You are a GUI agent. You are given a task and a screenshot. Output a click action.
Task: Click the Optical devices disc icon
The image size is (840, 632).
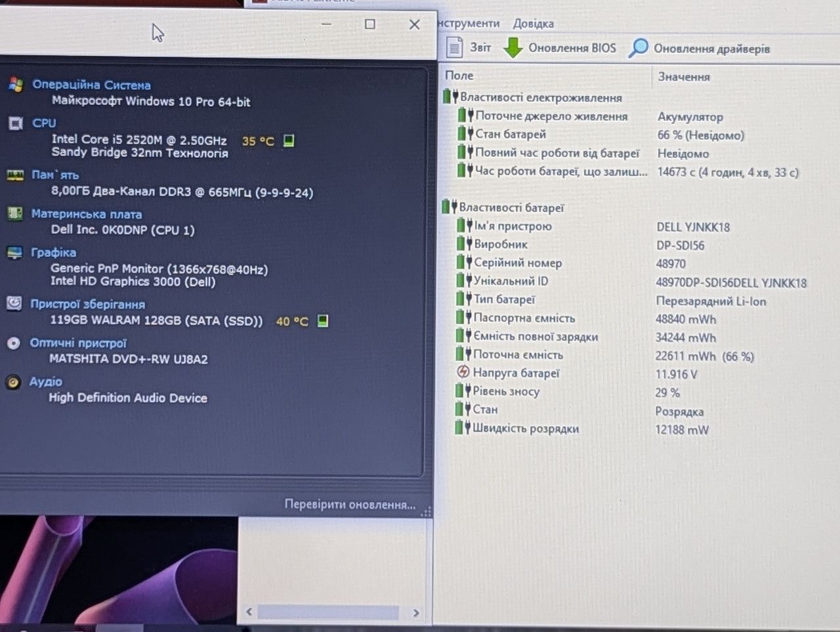click(x=13, y=343)
